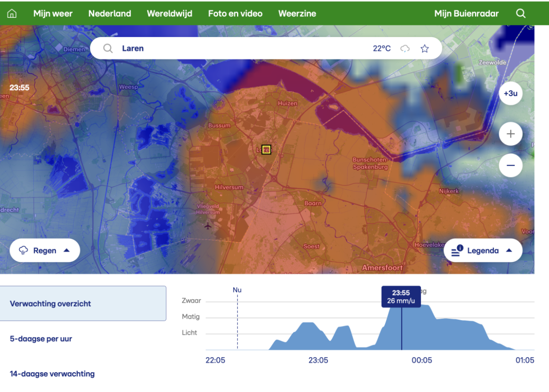The image size is (549, 392).
Task: Open the search magnifier in the green header
Action: 521,13
